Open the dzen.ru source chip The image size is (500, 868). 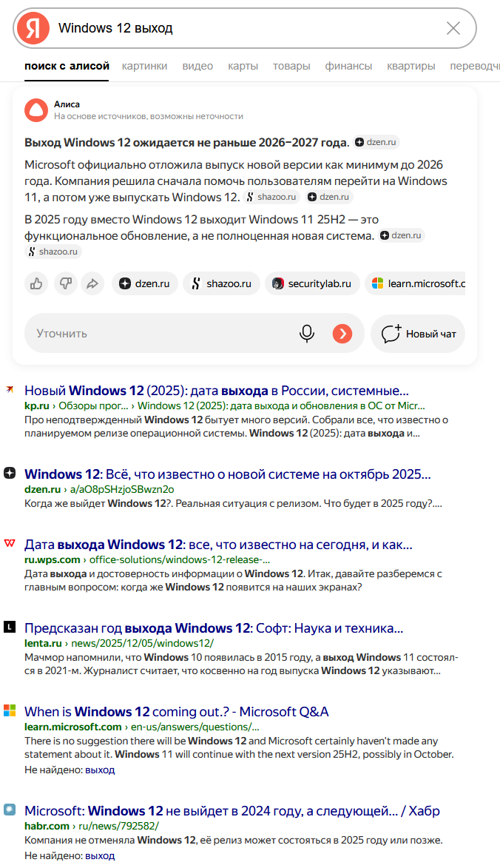pyautogui.click(x=145, y=283)
